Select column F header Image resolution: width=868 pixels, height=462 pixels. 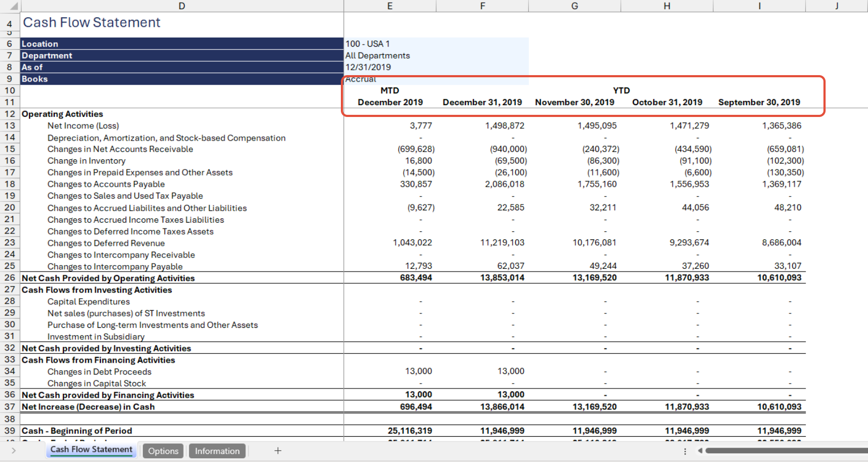click(x=482, y=6)
